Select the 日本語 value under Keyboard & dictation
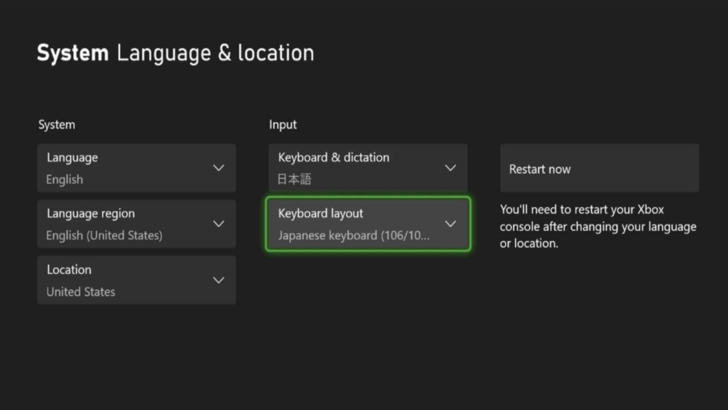This screenshot has height=410, width=728. (295, 180)
